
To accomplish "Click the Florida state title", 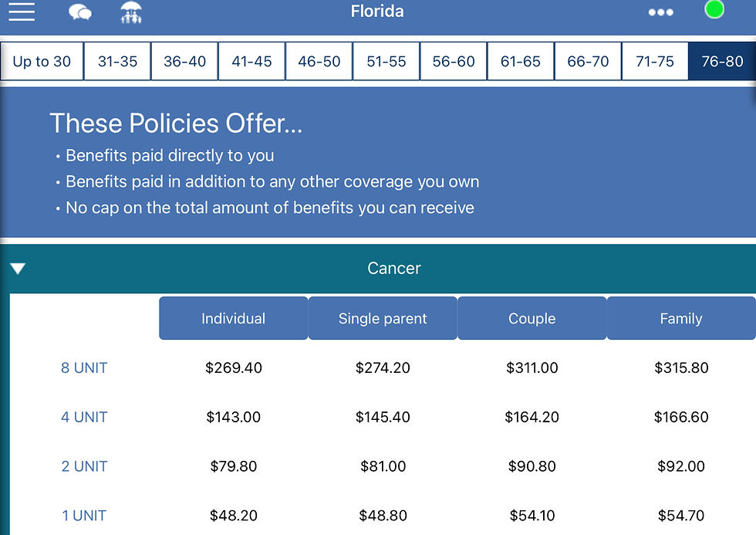I will coord(377,12).
